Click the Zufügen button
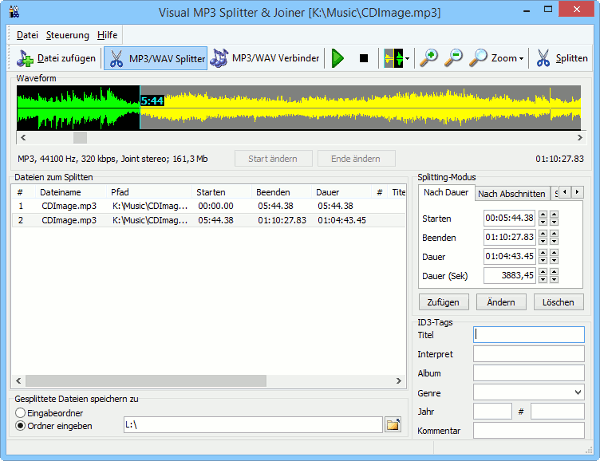This screenshot has height=461, width=600. pyautogui.click(x=444, y=302)
